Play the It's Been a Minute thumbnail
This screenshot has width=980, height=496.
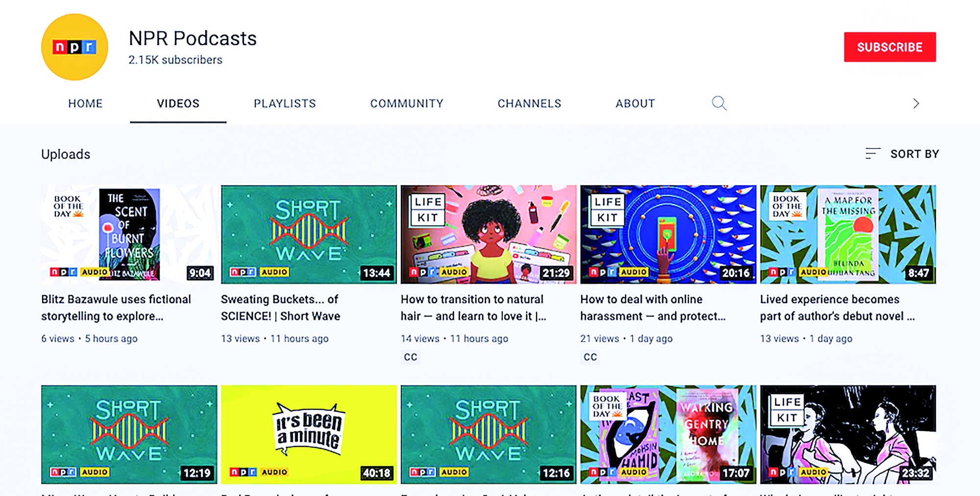(x=309, y=434)
